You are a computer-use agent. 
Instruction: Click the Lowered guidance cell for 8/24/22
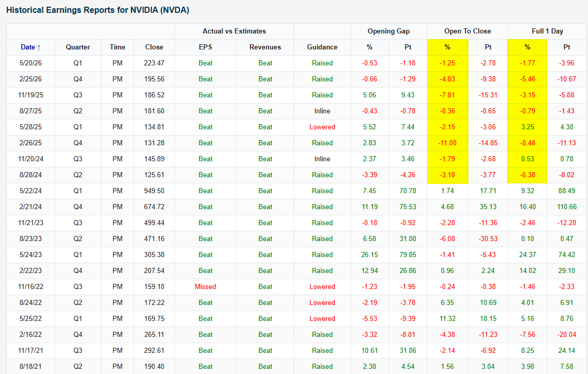click(x=322, y=302)
